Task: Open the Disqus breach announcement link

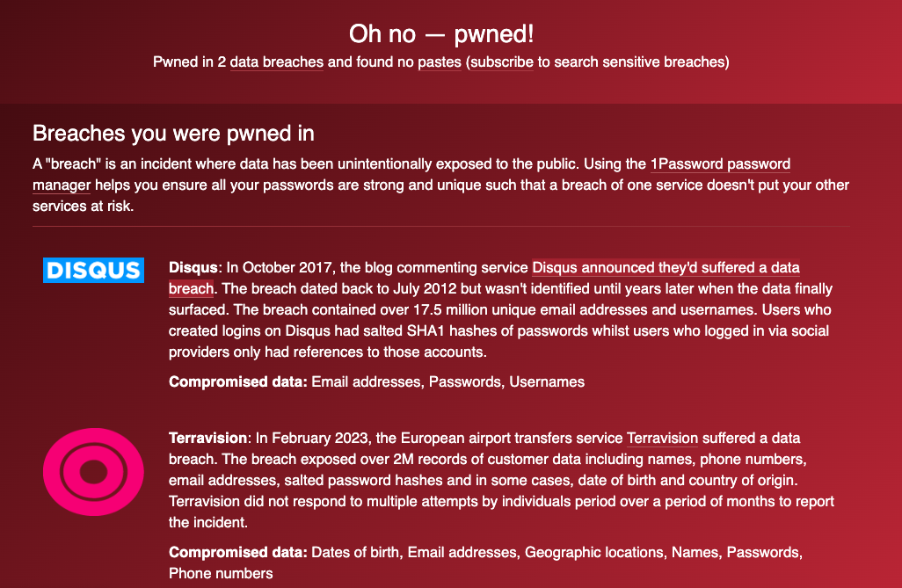Action: [x=666, y=267]
